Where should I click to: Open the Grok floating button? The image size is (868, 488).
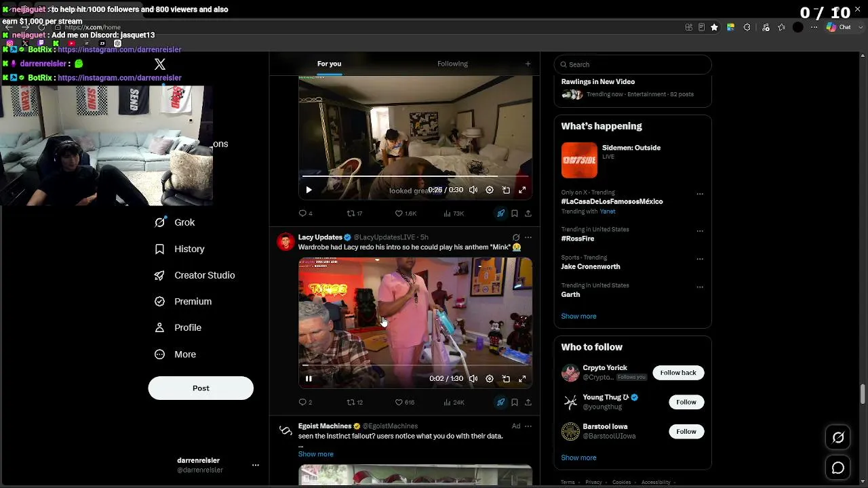pyautogui.click(x=838, y=438)
